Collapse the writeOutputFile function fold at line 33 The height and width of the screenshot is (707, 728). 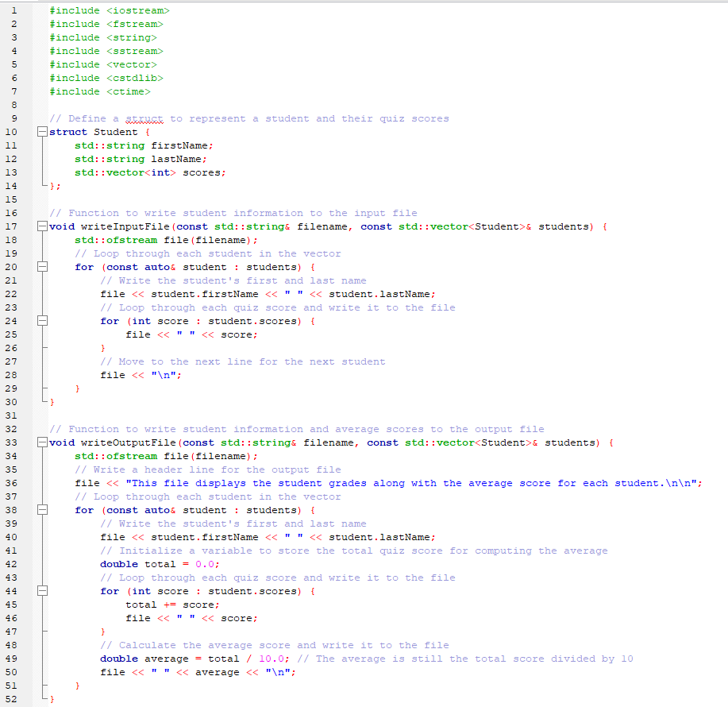(43, 442)
